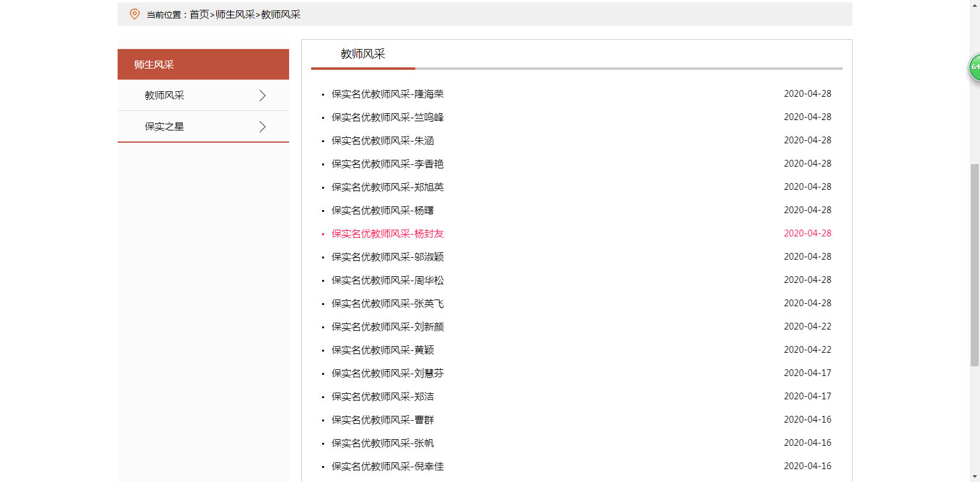Click date 2020-04-16 in 倪幸佳 row
This screenshot has width=980, height=482.
[808, 466]
